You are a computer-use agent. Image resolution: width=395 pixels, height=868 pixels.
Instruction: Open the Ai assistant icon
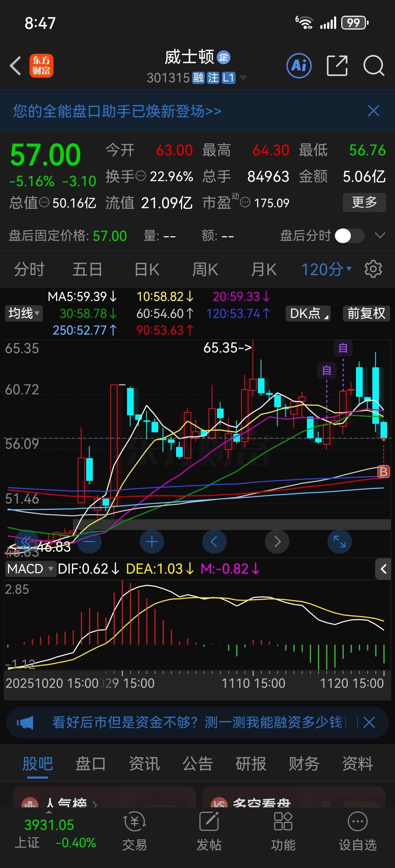tap(299, 65)
